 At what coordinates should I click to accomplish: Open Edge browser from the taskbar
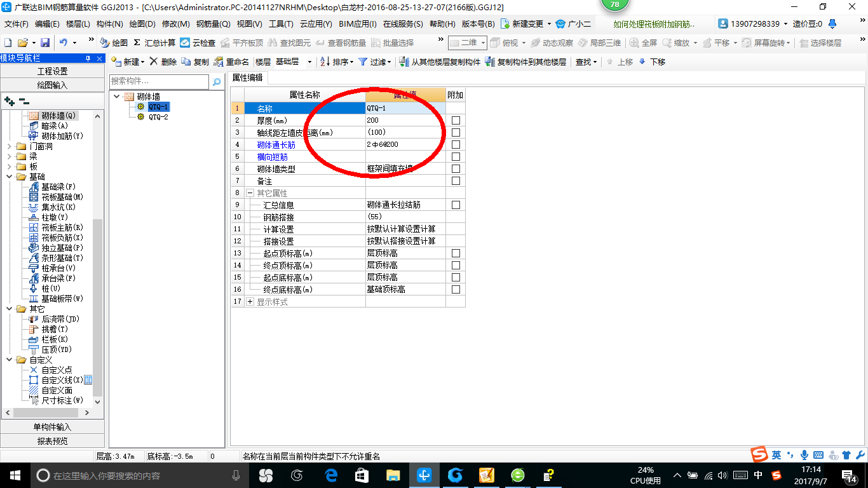pyautogui.click(x=331, y=475)
